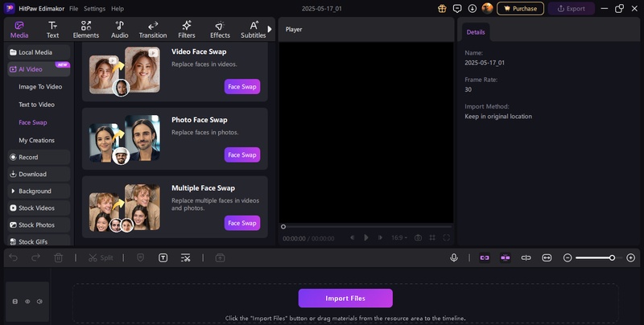Click the zoom out minus icon on timeline
644x325 pixels.
568,257
